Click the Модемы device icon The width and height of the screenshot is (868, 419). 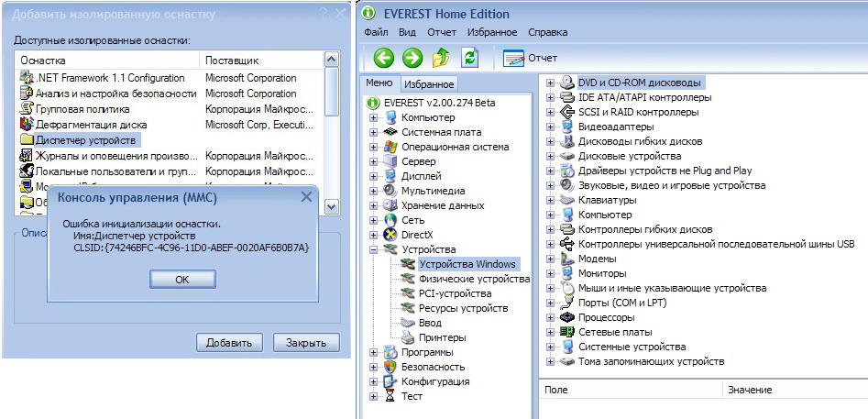(x=566, y=259)
